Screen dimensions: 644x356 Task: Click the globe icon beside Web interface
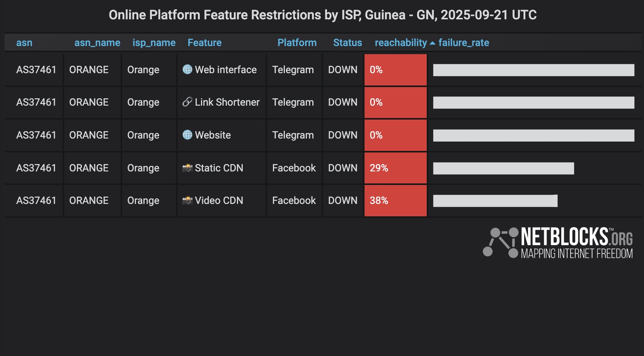pyautogui.click(x=187, y=70)
